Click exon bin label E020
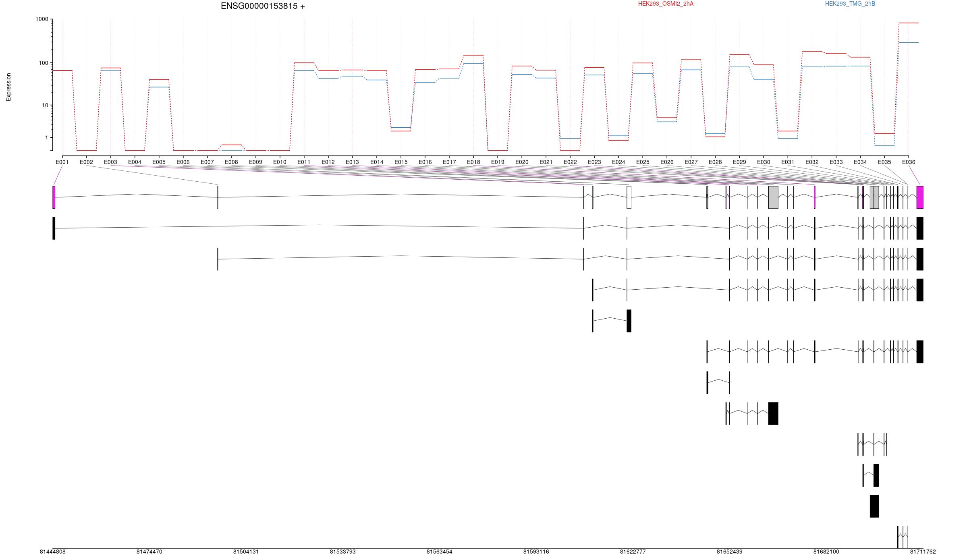 522,162
